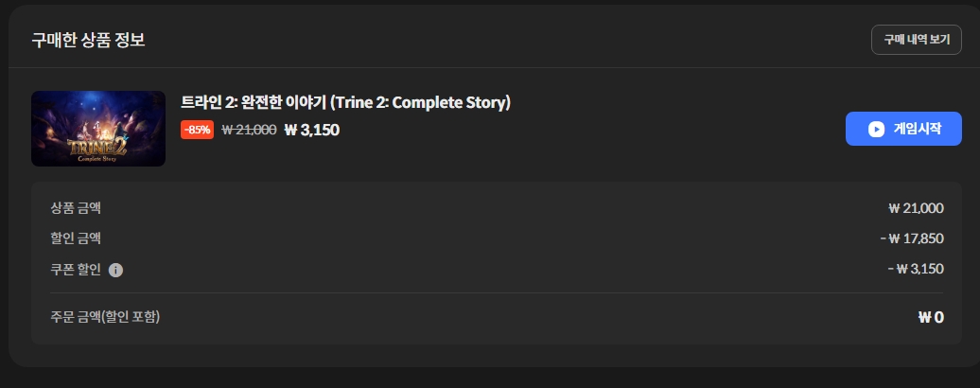This screenshot has height=388, width=980.
Task: Open the 구매 내역 보기 button
Action: 917,40
